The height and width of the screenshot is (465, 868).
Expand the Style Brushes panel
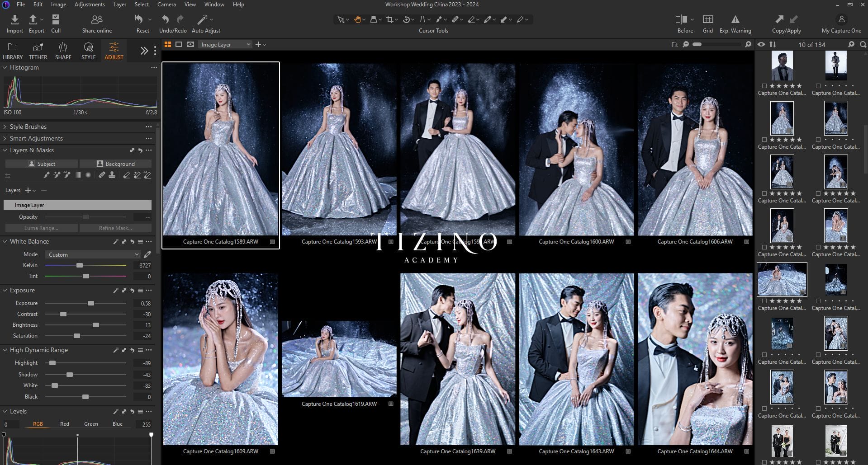point(5,127)
